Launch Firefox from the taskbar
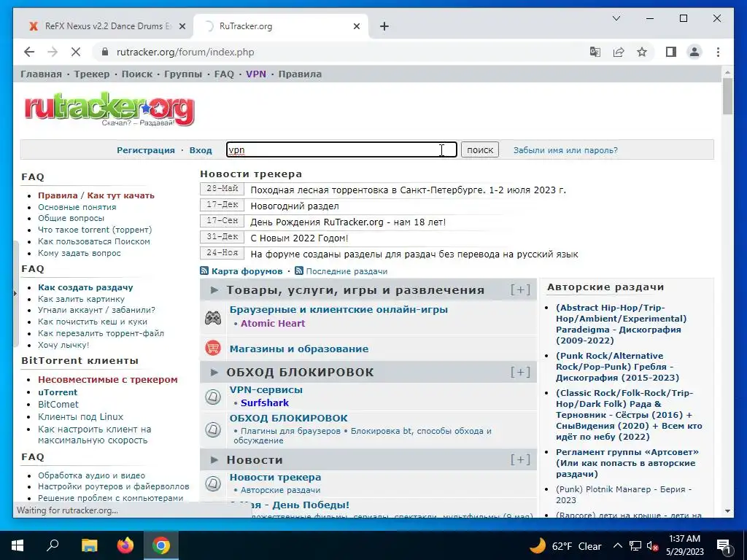Screen dimensions: 747x560 pos(125,545)
